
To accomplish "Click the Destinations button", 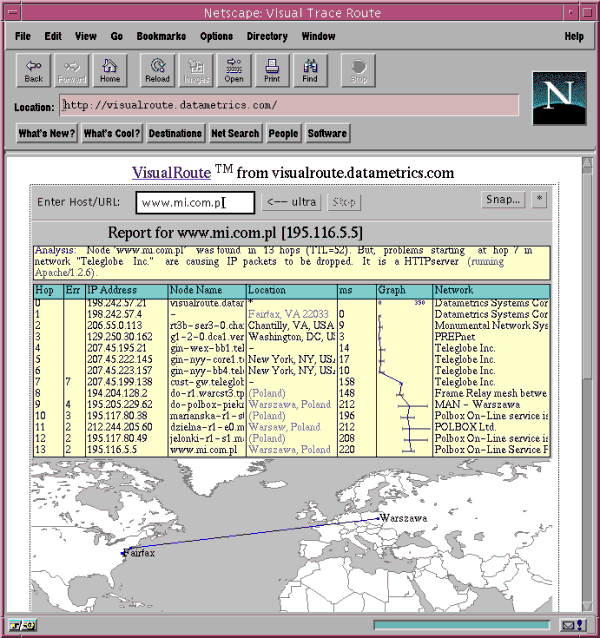I will tap(175, 133).
